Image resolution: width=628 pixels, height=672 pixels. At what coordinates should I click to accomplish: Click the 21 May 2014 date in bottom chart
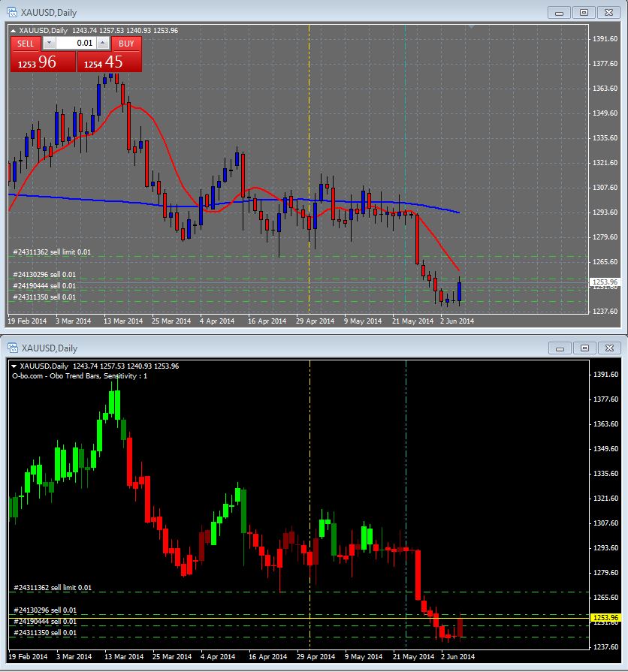[414, 656]
